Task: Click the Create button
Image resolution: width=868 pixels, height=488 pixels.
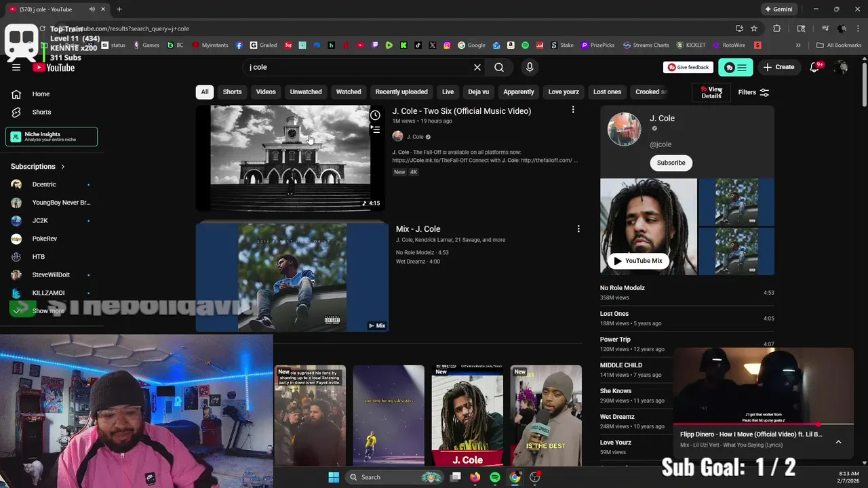Action: (x=778, y=67)
